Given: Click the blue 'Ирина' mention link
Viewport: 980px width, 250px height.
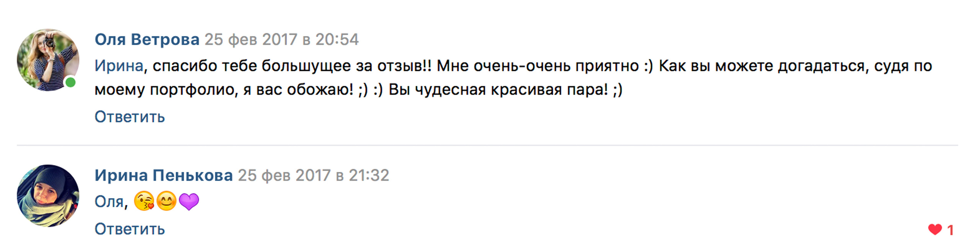Looking at the screenshot, I should tap(119, 66).
